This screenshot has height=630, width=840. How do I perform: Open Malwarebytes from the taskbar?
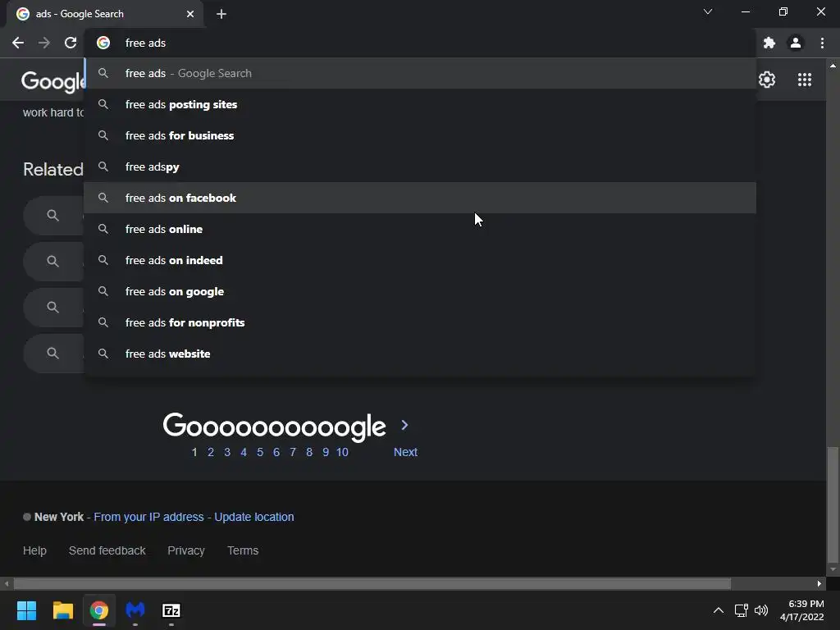135,610
